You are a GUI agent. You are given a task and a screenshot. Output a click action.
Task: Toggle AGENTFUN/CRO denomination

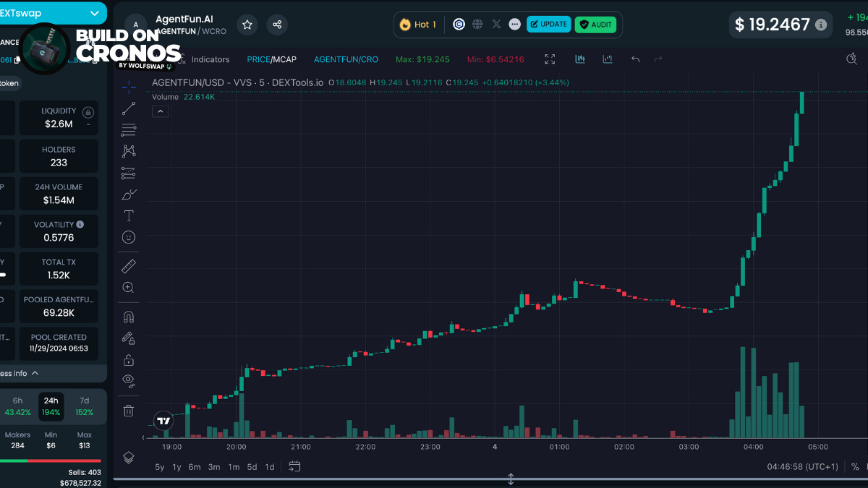point(346,59)
